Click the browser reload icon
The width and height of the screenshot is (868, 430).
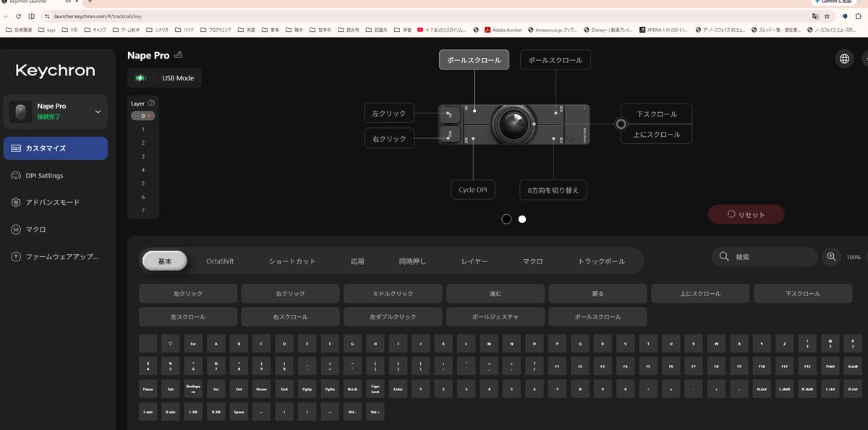(19, 15)
